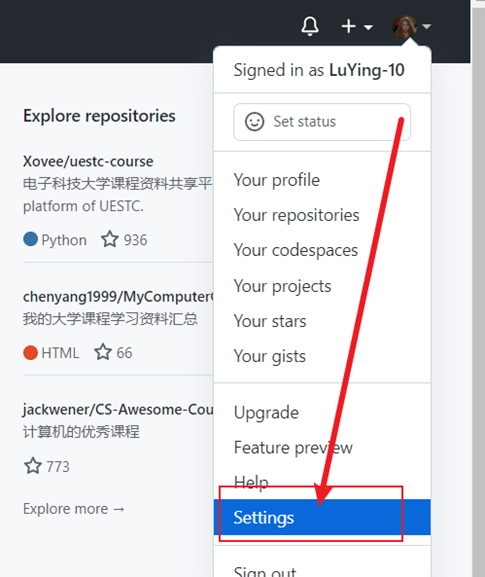Screen dimensions: 485x577
Task: Follow the Explore more link
Action: tap(74, 509)
